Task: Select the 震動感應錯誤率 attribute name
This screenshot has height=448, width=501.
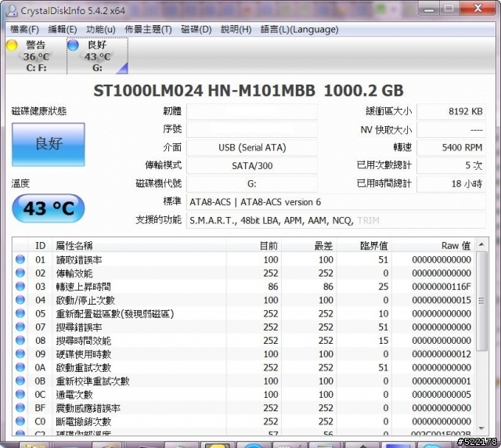Action: coord(88,408)
